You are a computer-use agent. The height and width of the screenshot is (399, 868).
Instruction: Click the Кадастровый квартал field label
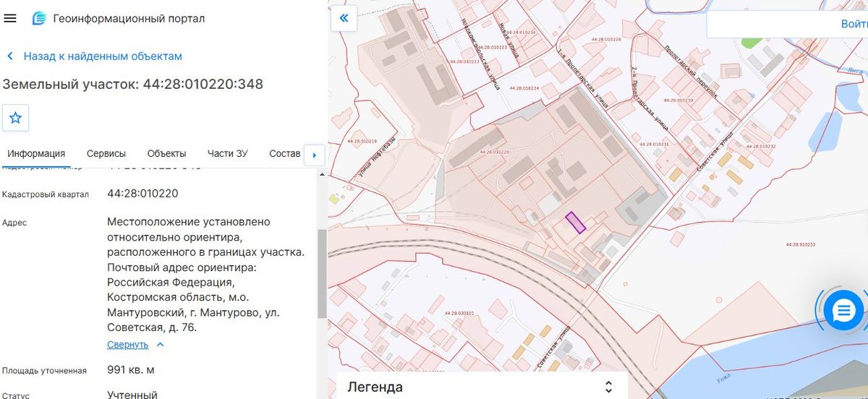point(46,194)
